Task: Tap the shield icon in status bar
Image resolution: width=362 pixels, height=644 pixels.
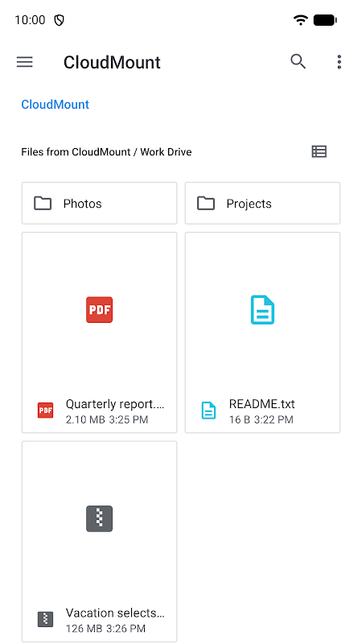Action: (59, 20)
